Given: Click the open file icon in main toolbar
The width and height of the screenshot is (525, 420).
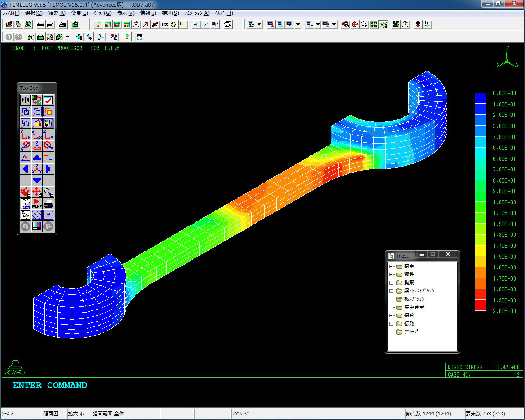Looking at the screenshot, I should tap(9, 25).
